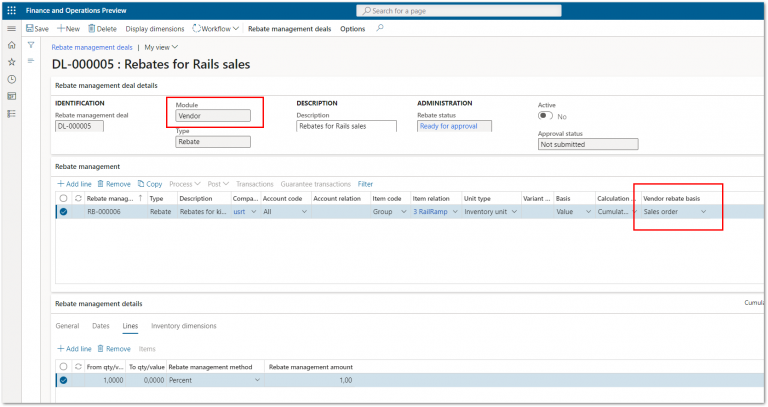
Task: Go to Home in sidebar
Action: coord(11,45)
